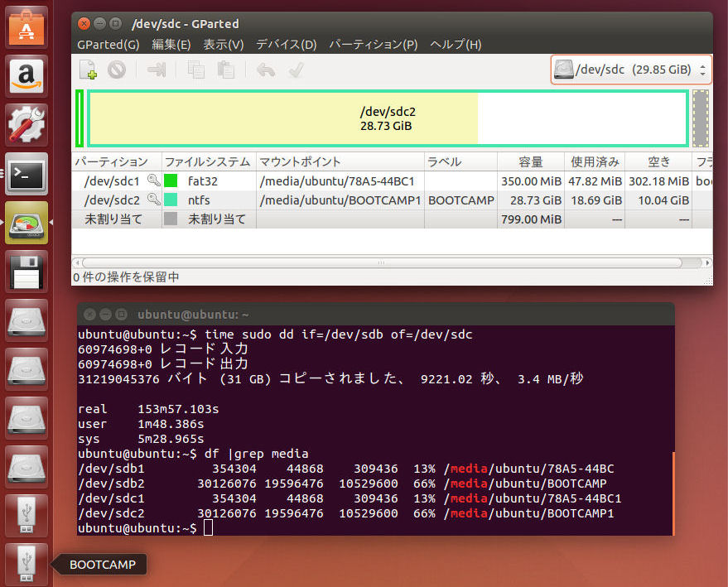Viewport: 728px width, 587px height.
Task: Click the GParted launcher icon
Action: (x=27, y=224)
